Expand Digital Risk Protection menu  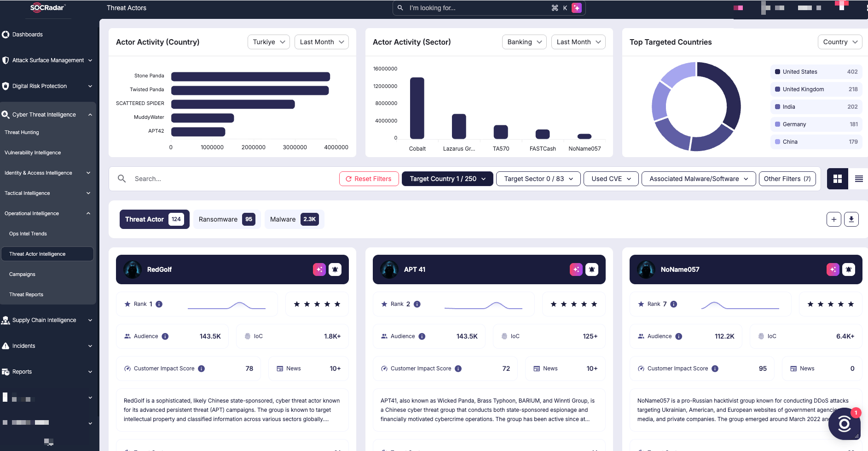[x=48, y=86]
